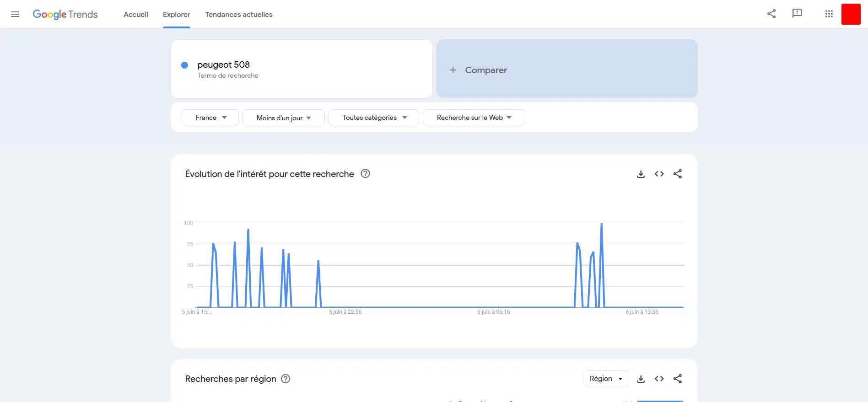
Task: Open the account avatar menu
Action: click(x=851, y=14)
